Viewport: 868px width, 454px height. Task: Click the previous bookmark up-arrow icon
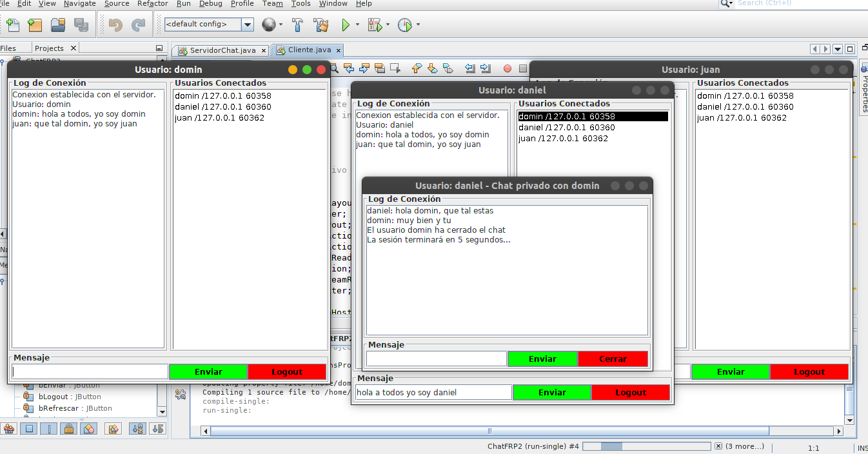coord(417,68)
